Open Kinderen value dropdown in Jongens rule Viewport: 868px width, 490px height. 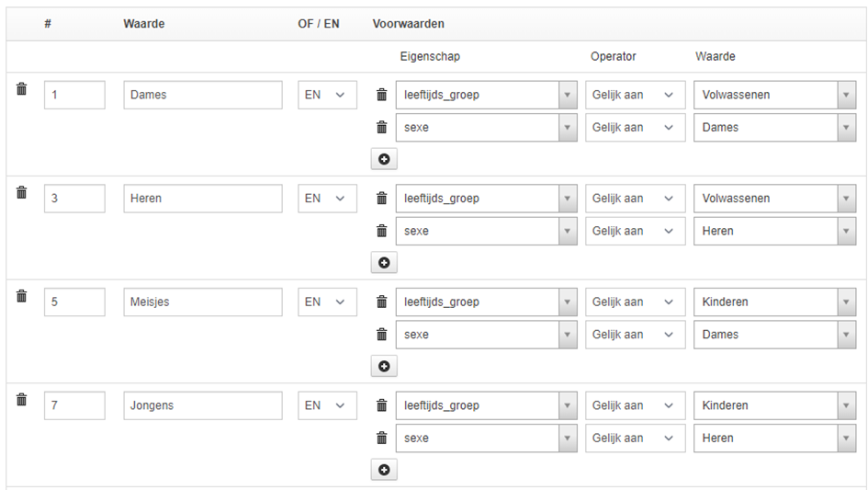(x=774, y=405)
